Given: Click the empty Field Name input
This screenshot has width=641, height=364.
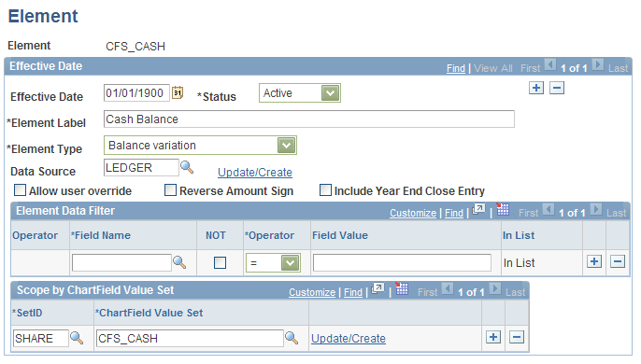Looking at the screenshot, I should click(121, 262).
